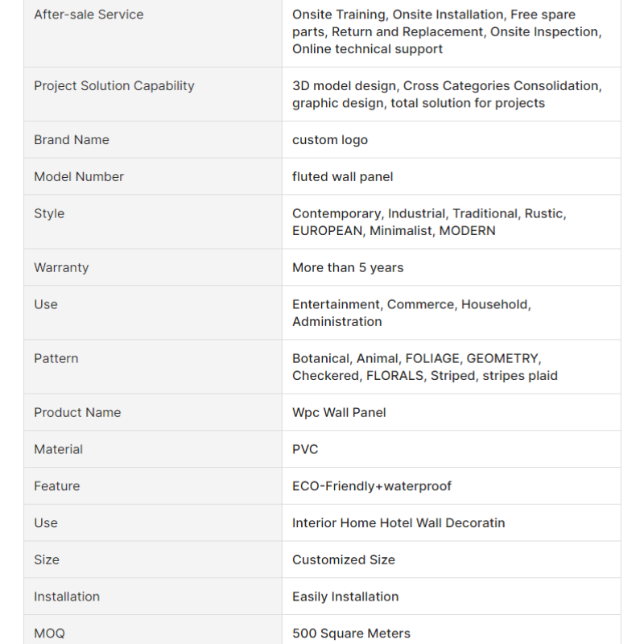Select the "fluted wall panel" value

coord(342,176)
